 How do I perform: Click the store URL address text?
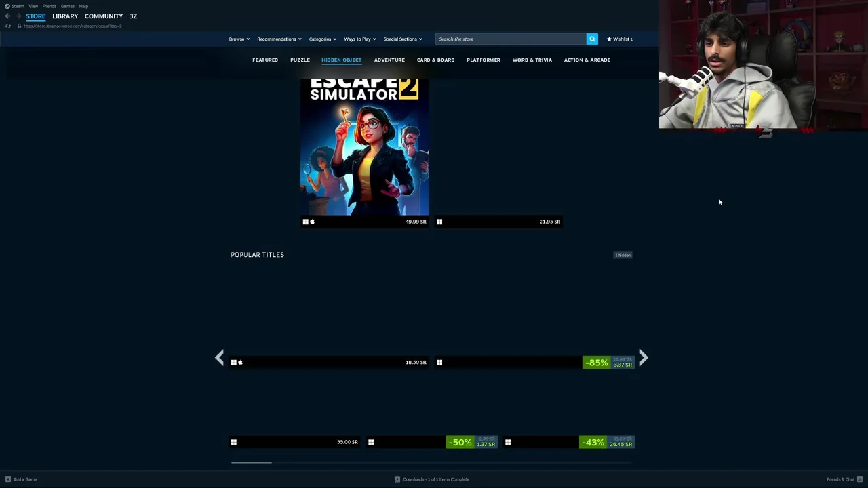[x=73, y=26]
